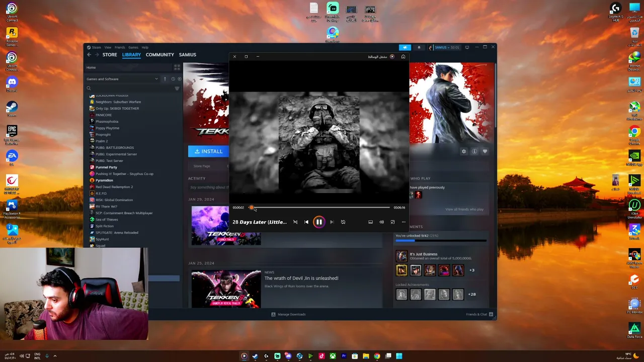This screenshot has height=362, width=644.
Task: Open the media player more options menu
Action: (404, 222)
